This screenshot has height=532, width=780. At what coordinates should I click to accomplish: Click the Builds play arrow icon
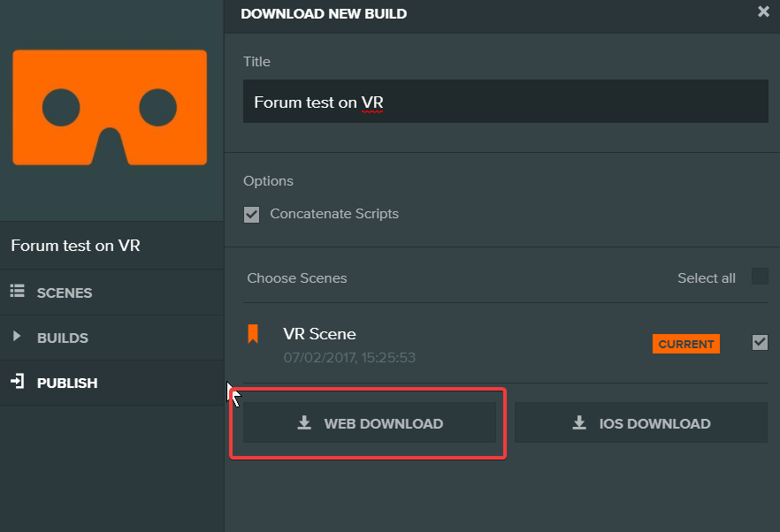point(17,336)
